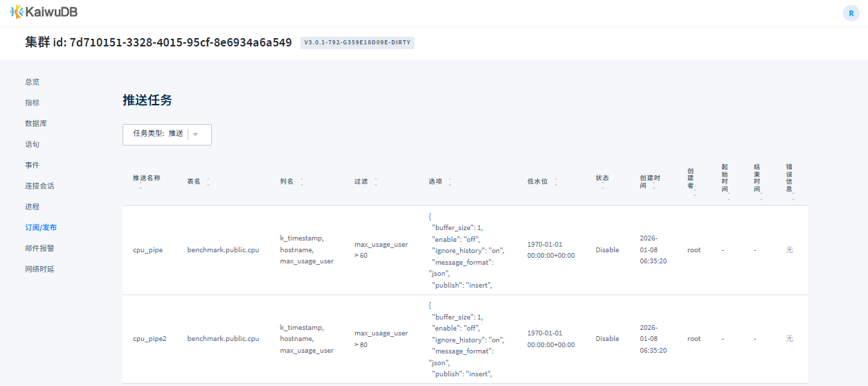
Task: Sort by 选项 column sort icon
Action: click(450, 182)
